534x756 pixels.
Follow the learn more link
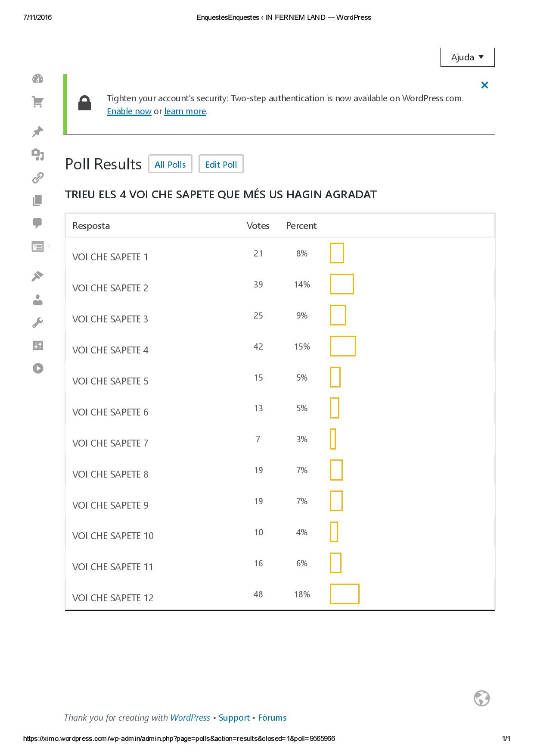click(185, 111)
